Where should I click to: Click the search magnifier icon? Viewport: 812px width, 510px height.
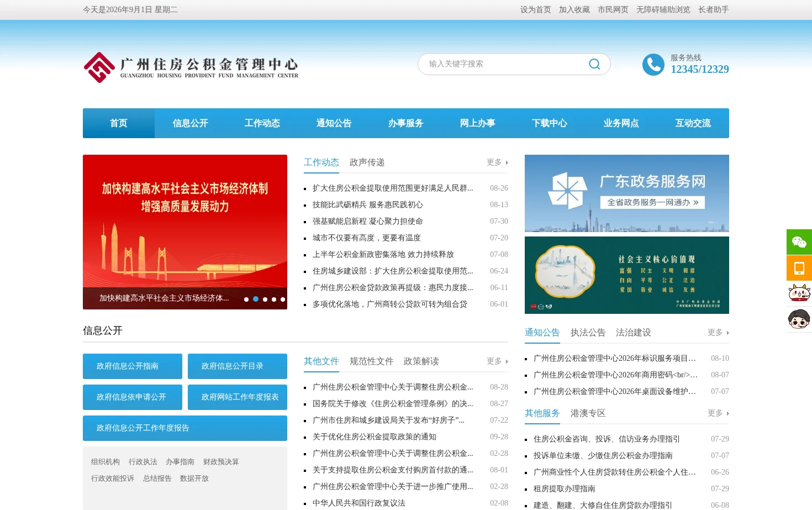tap(594, 64)
